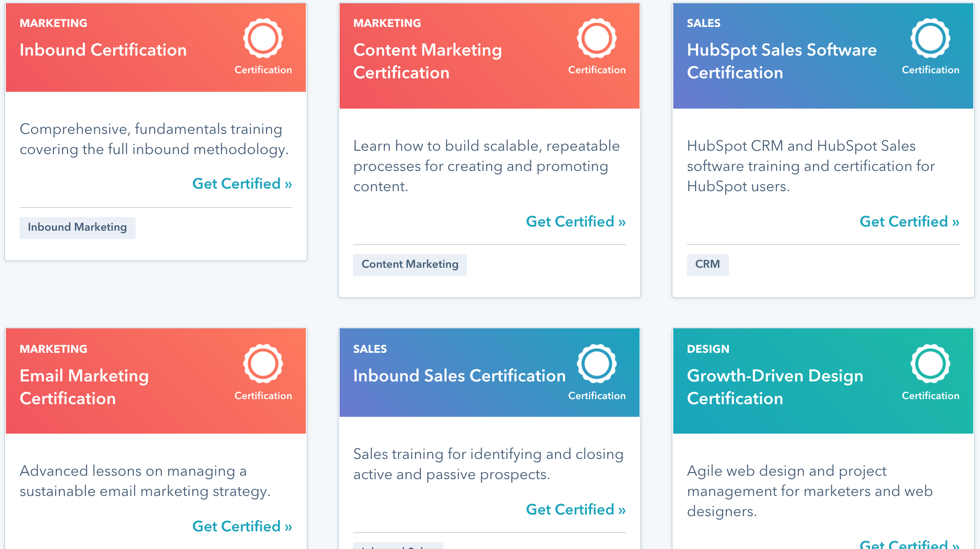Click MARKETING label on Email Marketing card
This screenshot has width=980, height=549.
point(54,349)
